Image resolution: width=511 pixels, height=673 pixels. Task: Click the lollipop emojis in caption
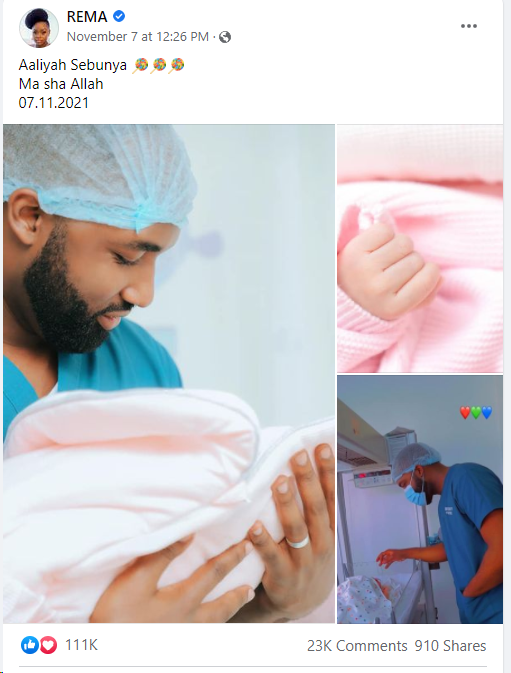(159, 65)
